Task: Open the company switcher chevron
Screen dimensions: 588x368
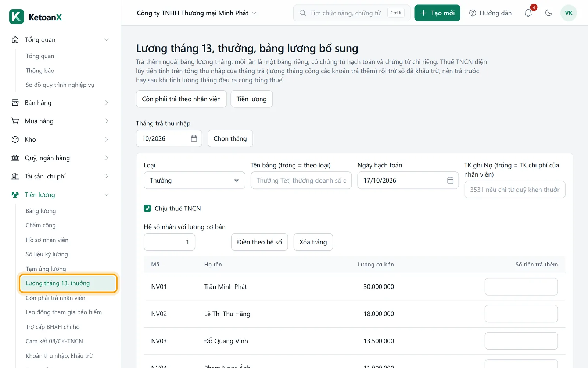Action: [x=254, y=13]
